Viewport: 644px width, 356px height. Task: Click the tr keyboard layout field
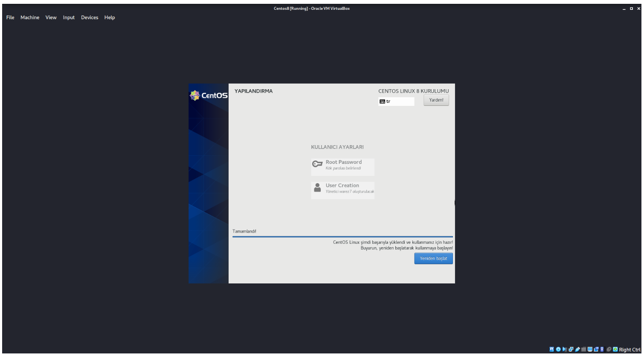pyautogui.click(x=396, y=102)
